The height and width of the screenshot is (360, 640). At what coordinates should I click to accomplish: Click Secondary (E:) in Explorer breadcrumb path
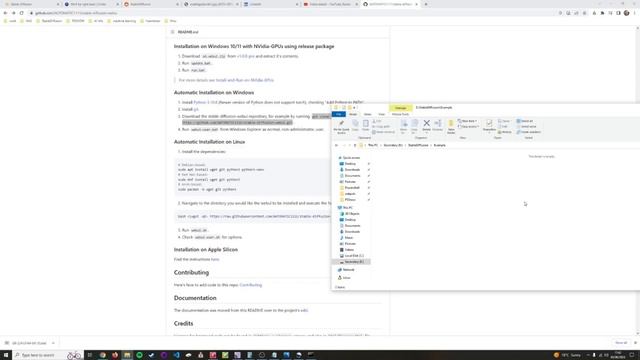tap(393, 145)
